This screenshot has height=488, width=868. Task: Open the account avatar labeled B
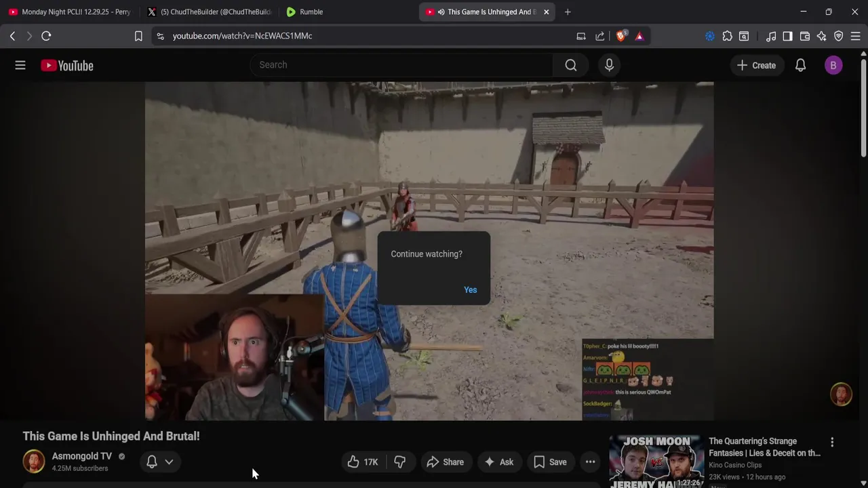pyautogui.click(x=833, y=65)
